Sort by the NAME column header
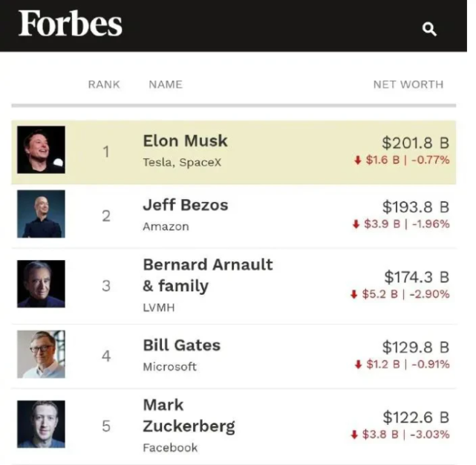The image size is (476, 465). [166, 85]
